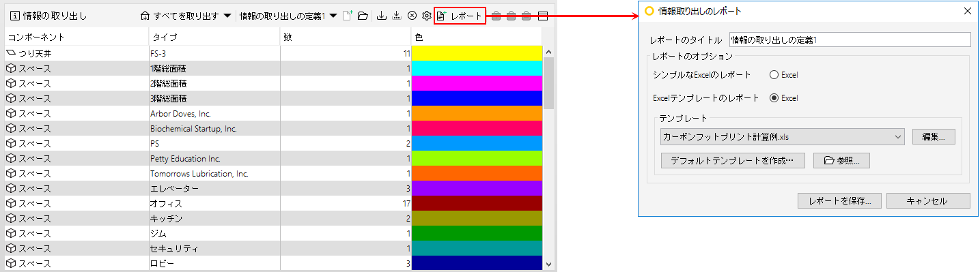Click the table scrollbar up arrow
Screen dimensions: 980x272
tap(548, 51)
